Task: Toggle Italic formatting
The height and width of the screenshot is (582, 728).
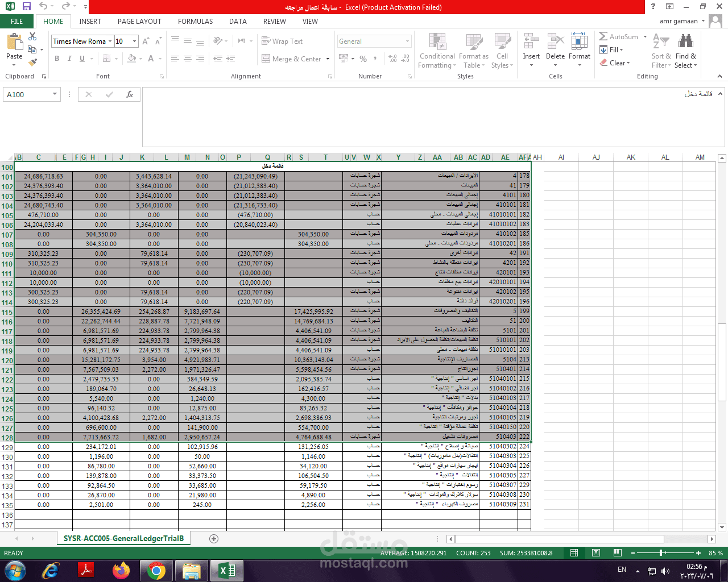Action: [x=69, y=59]
